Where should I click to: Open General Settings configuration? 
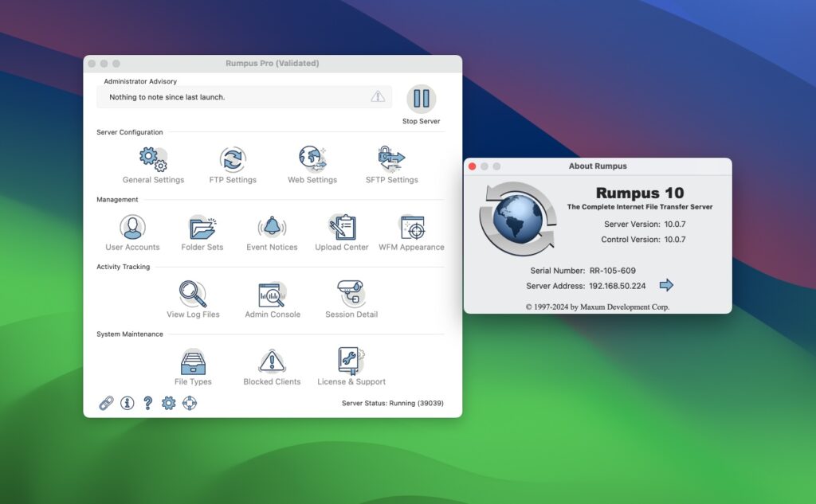[153, 161]
